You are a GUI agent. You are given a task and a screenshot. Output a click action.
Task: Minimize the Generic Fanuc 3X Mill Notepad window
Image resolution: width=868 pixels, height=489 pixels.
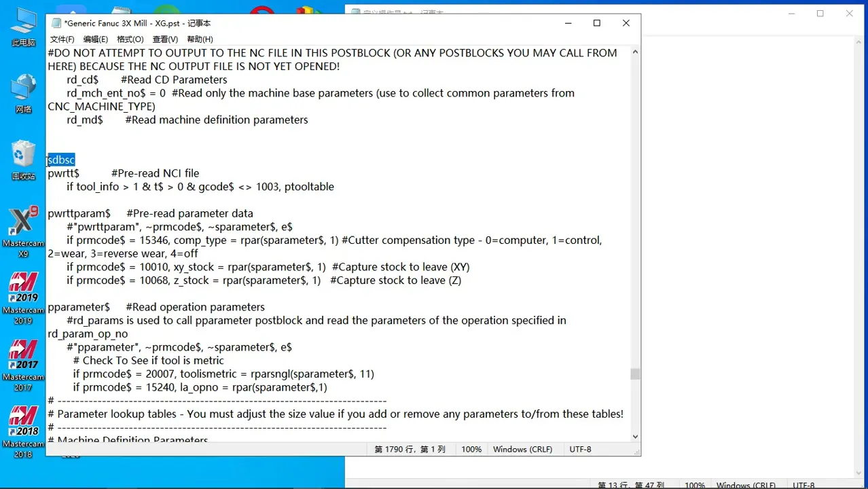click(x=567, y=23)
